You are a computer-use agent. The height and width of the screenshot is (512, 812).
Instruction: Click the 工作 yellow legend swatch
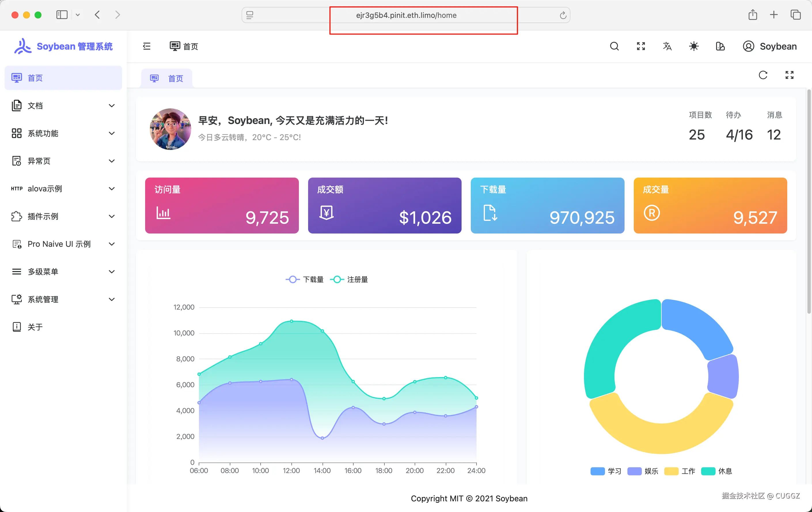coord(671,471)
